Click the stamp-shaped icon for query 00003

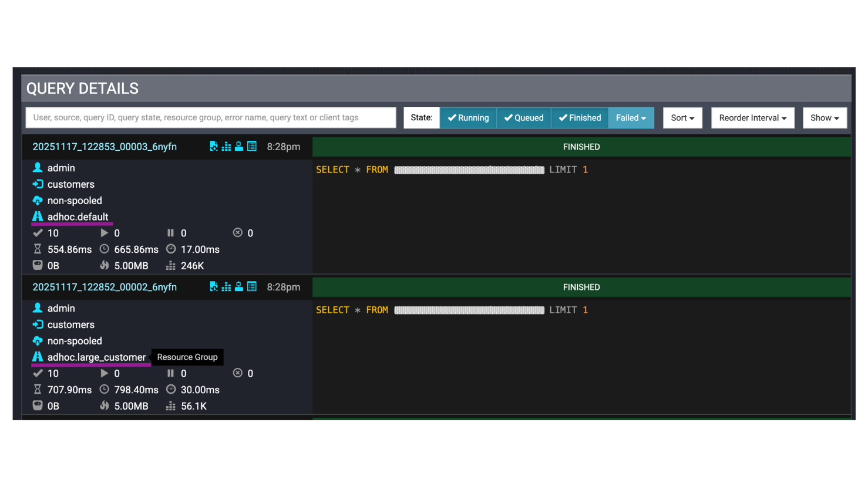click(239, 147)
